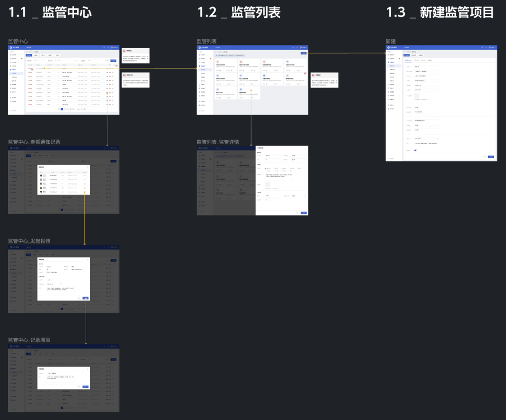Open the first filter dropdown in 监管中心 table
Image resolution: width=506 pixels, height=420 pixels.
click(x=39, y=60)
